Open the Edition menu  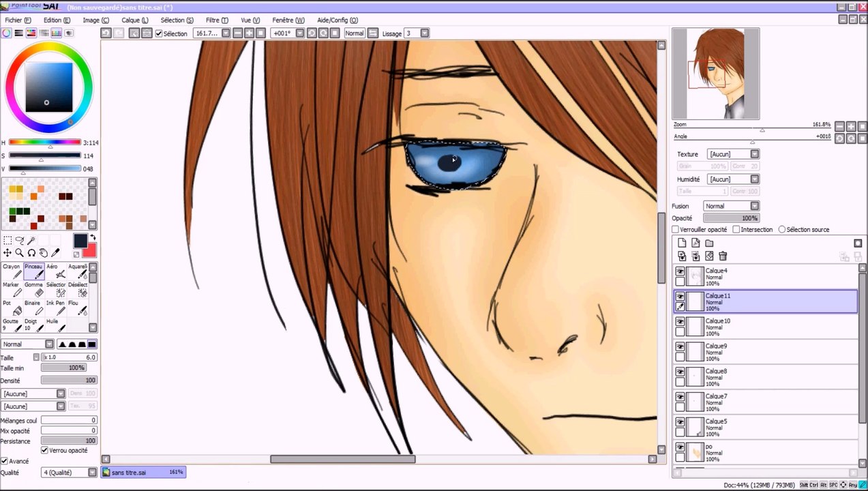coord(57,20)
